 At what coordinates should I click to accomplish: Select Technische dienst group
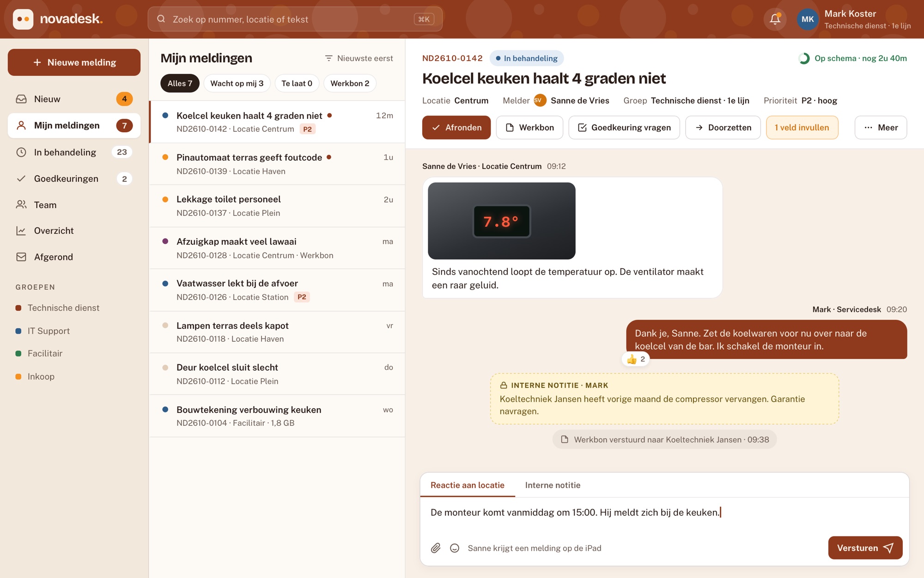57,308
